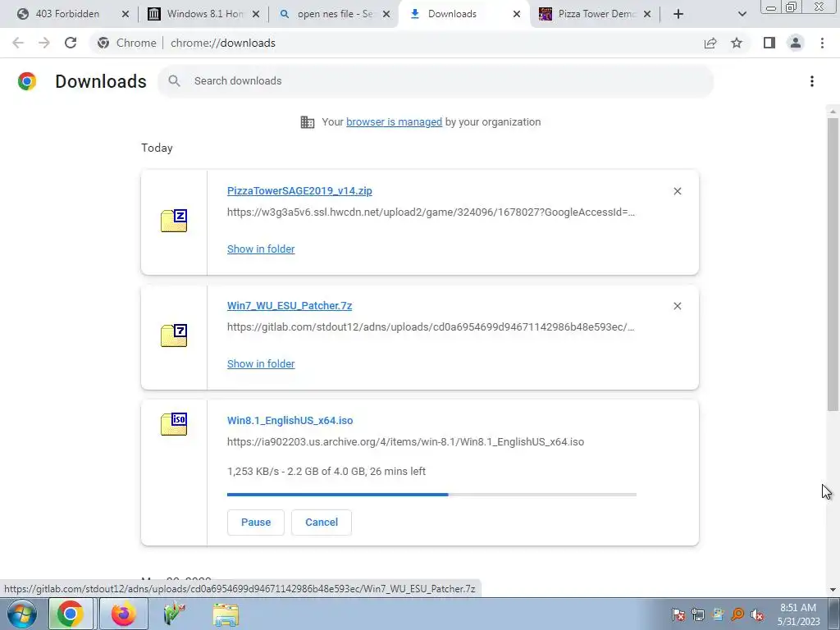This screenshot has height=630, width=840.
Task: Remove Win7_WU_ESU_Patcher.7z from the list
Action: click(677, 306)
